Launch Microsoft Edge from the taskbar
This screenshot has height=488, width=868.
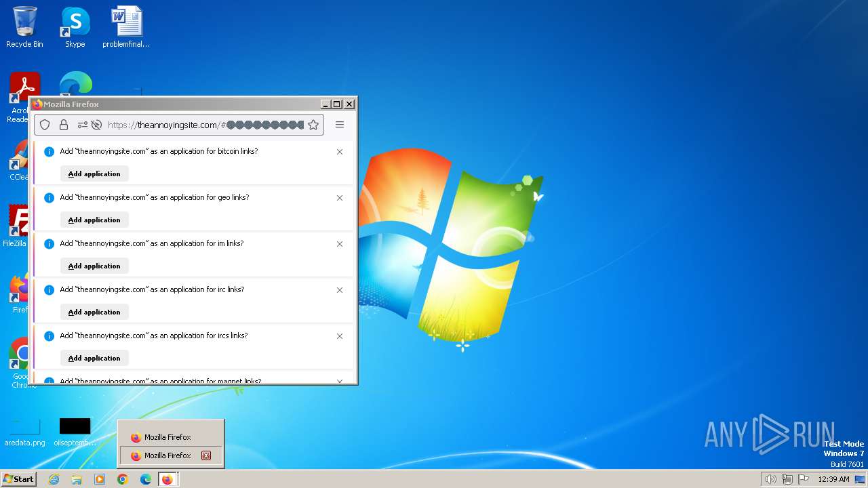[x=146, y=479]
